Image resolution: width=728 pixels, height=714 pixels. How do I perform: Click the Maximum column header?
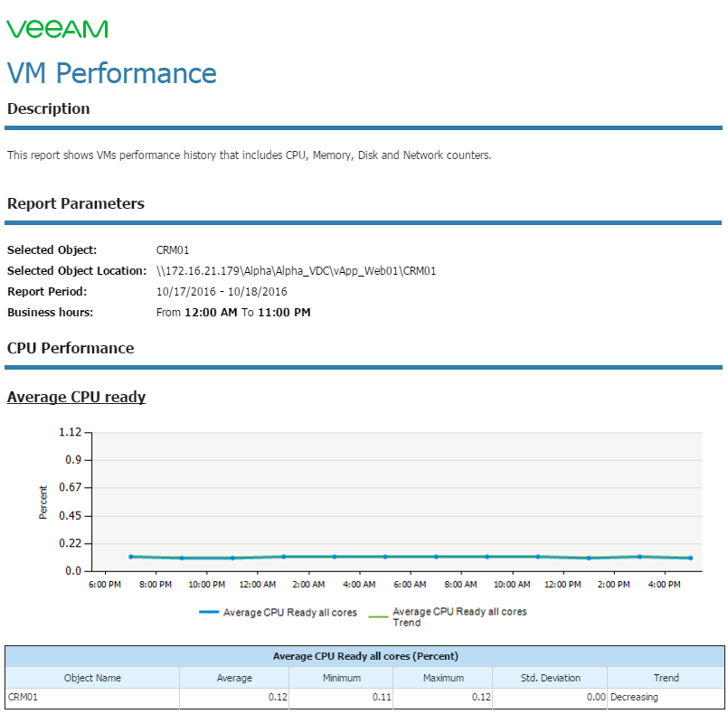pyautogui.click(x=443, y=678)
